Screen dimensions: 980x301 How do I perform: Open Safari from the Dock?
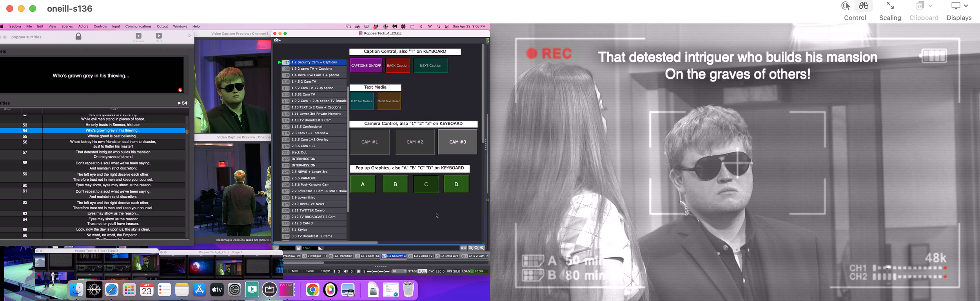[x=112, y=290]
